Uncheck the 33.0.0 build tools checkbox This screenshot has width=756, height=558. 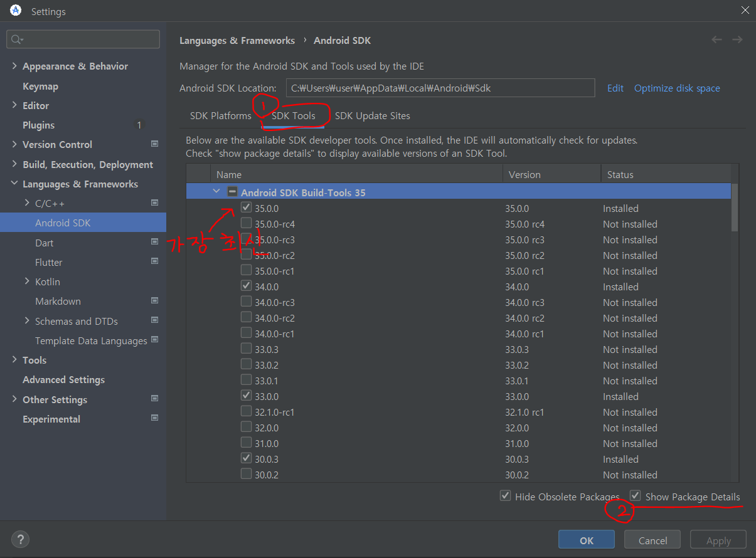point(246,396)
